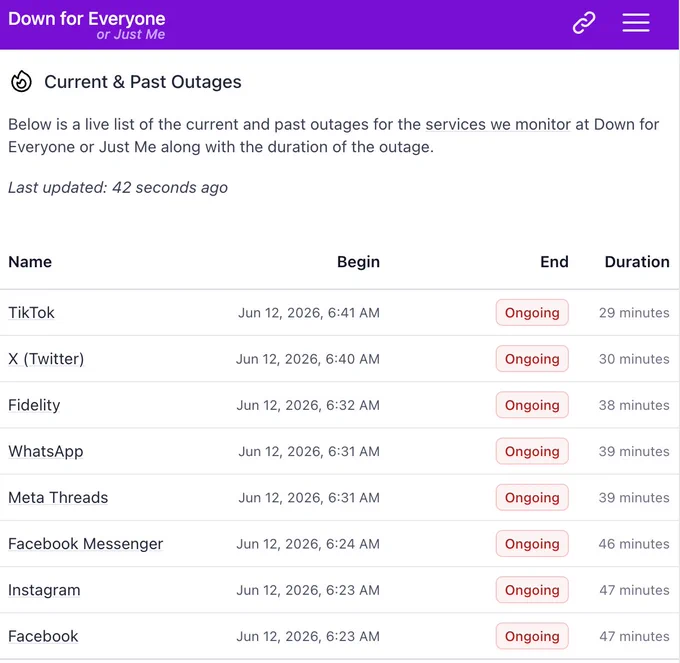Go to Down for Everyone or Just Me logo

pyautogui.click(x=87, y=25)
